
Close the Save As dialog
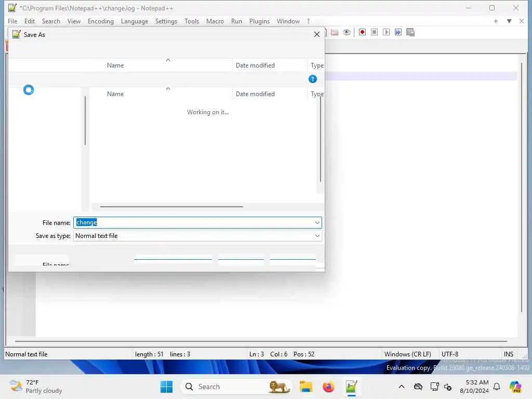(x=316, y=34)
